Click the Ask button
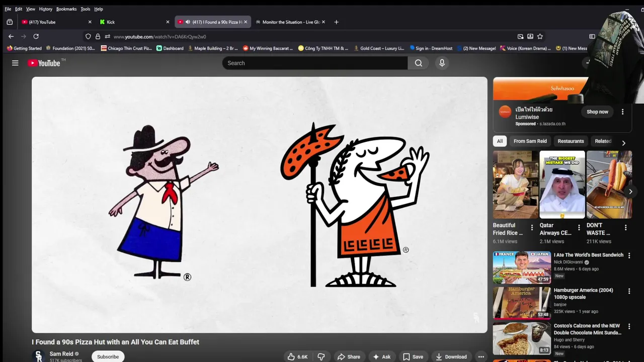Viewport: 644px width, 362px height. [x=381, y=356]
